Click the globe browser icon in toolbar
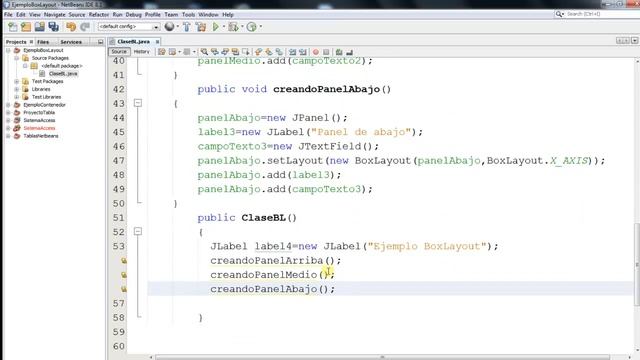The width and height of the screenshot is (640, 360). [169, 27]
